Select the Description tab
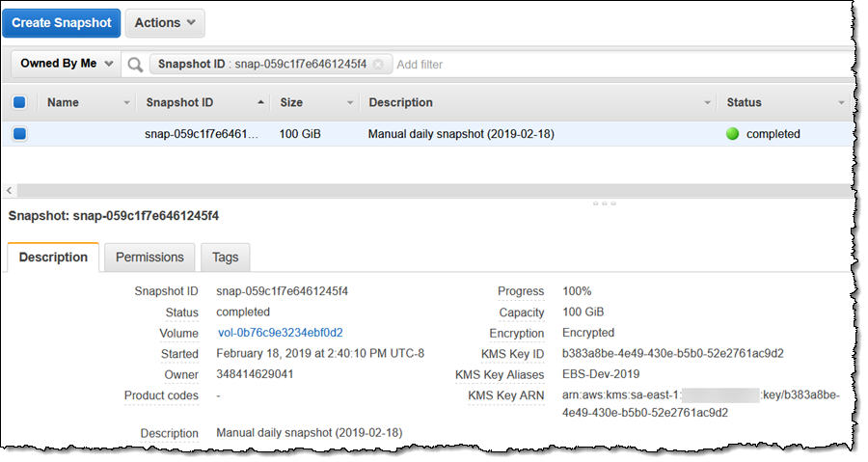This screenshot has height=462, width=868. tap(53, 258)
